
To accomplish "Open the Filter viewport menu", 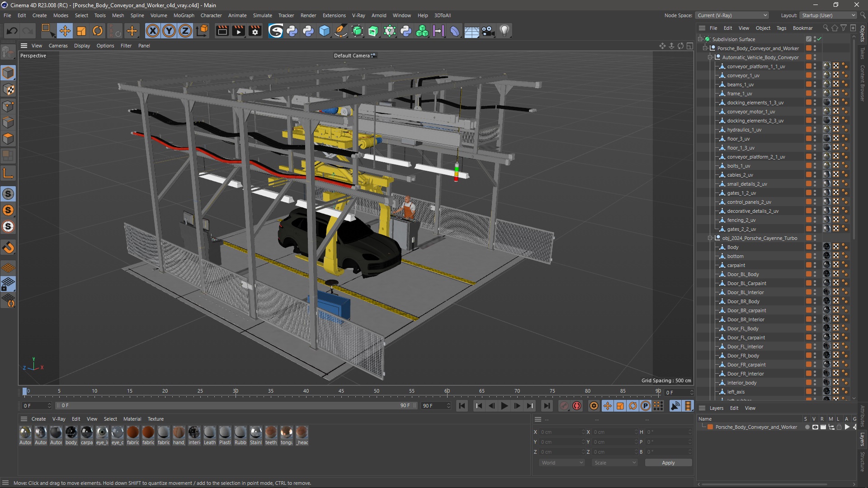I will (x=126, y=46).
